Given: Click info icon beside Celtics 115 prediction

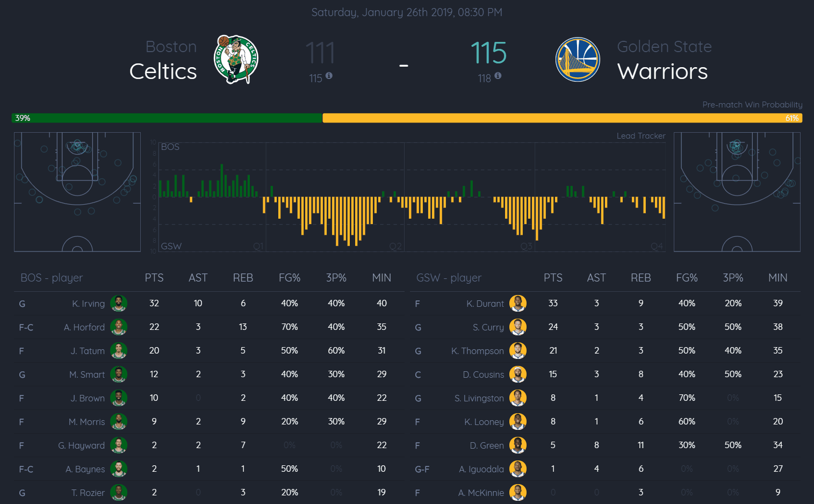Looking at the screenshot, I should click(329, 76).
